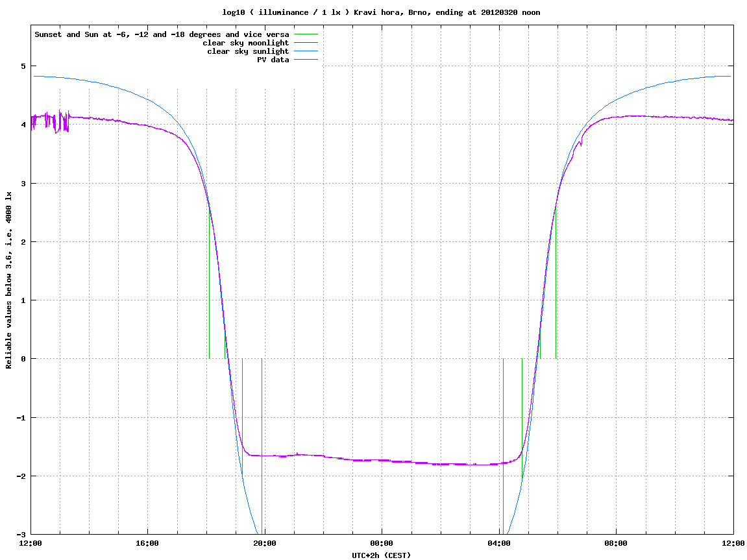Click the purple PV data legend line sample
The image size is (747, 560).
tap(306, 60)
